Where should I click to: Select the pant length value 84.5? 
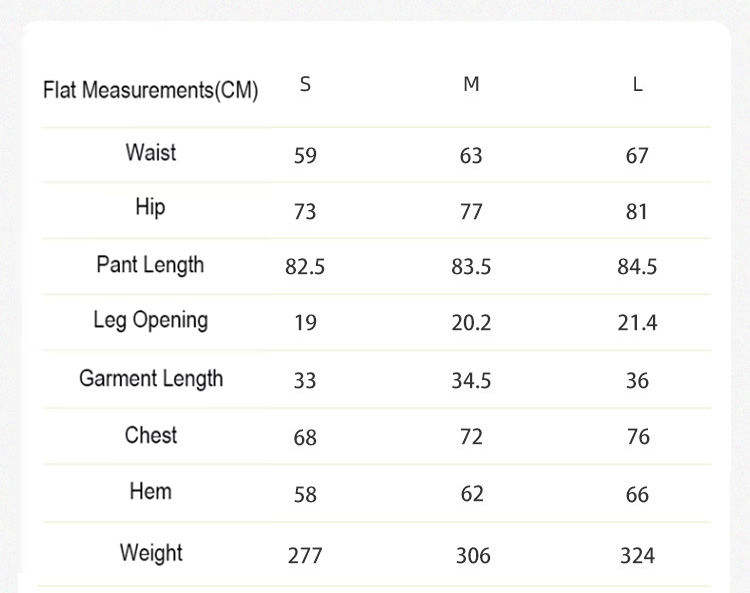[x=637, y=267]
